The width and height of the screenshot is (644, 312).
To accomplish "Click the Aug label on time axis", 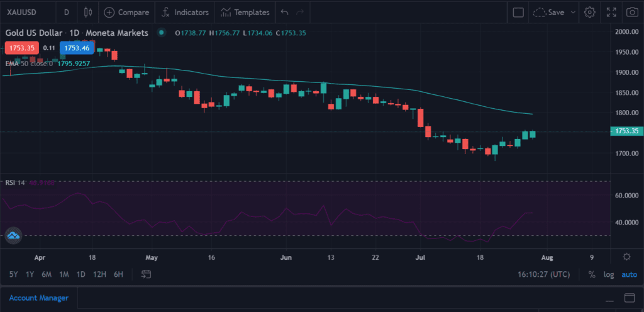I will tap(547, 258).
